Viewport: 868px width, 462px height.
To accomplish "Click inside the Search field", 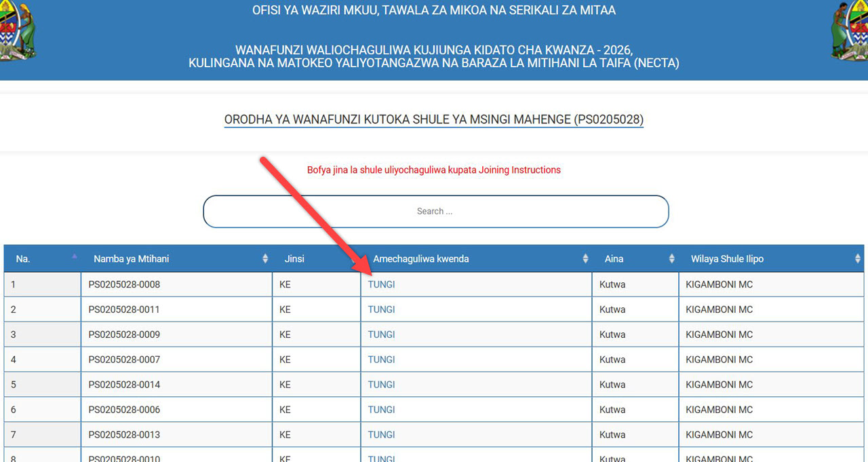I will click(x=435, y=211).
